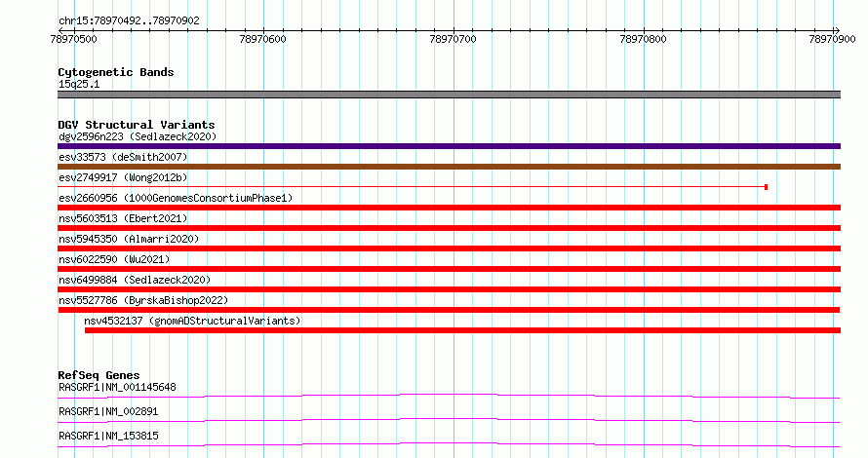This screenshot has height=458, width=868.
Task: Open variant esv2660956 (1000GenomesConsortiumPhase1) label
Action: (x=176, y=198)
